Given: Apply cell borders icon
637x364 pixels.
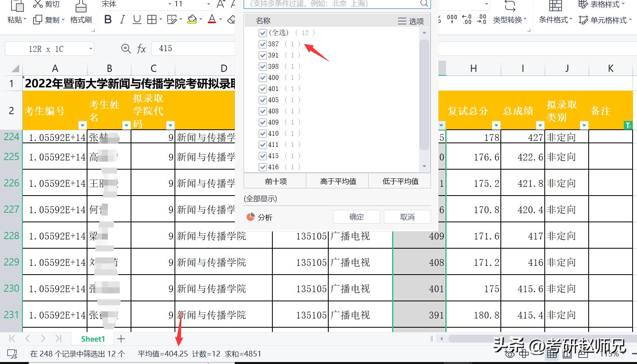Looking at the screenshot, I should tap(152, 20).
